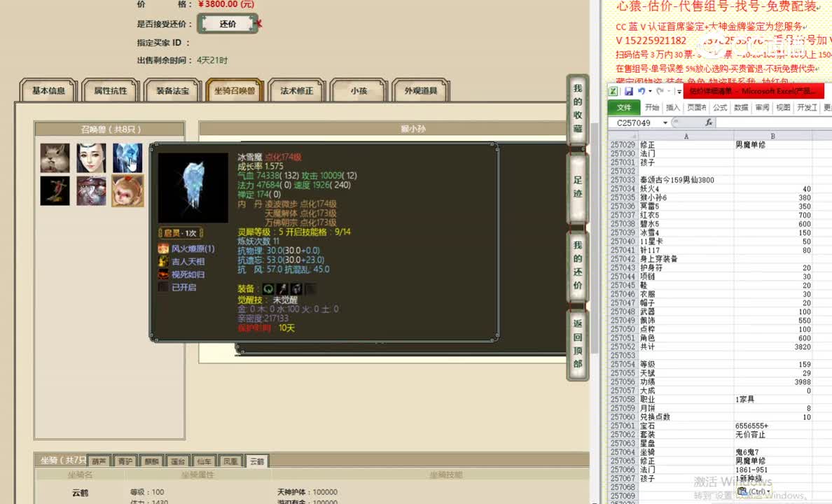Click the empty 已开启 skill slot icon

coord(163,287)
